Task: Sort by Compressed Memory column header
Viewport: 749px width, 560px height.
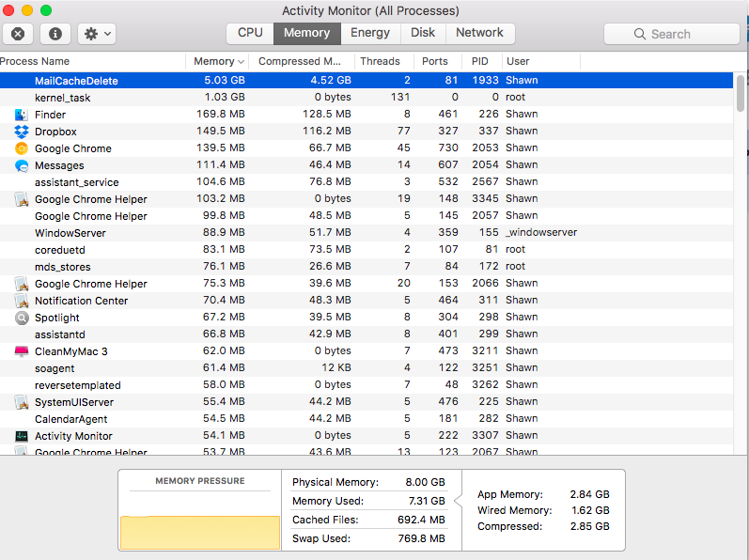Action: pos(300,61)
